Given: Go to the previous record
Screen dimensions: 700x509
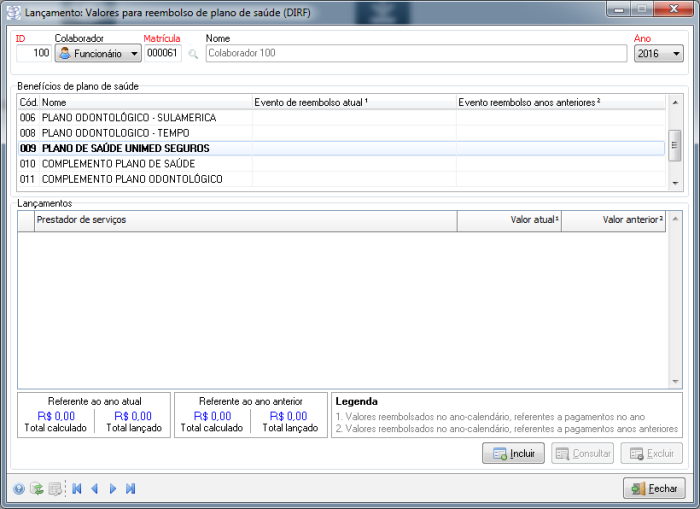Looking at the screenshot, I should [94, 489].
